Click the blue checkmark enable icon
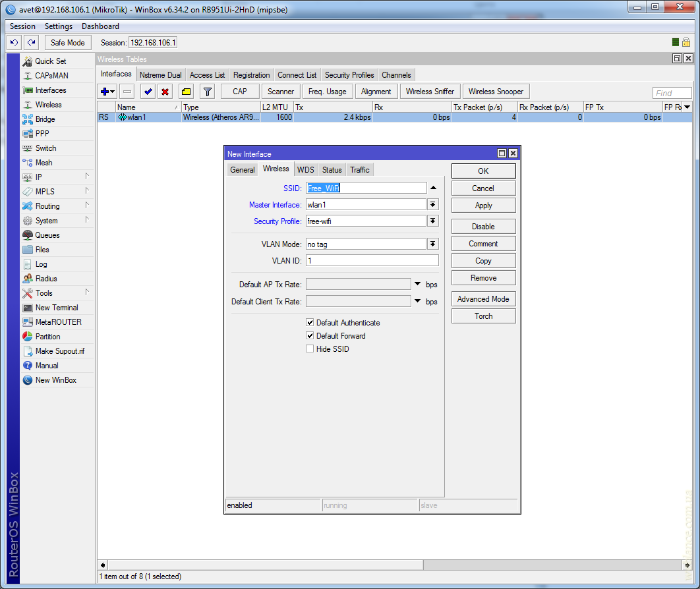Screen dimensions: 700x589 click(x=148, y=92)
